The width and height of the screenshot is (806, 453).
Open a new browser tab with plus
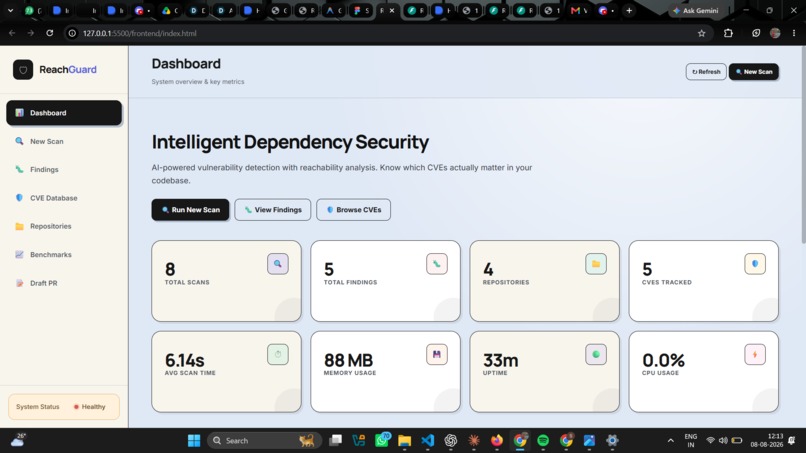(x=629, y=10)
